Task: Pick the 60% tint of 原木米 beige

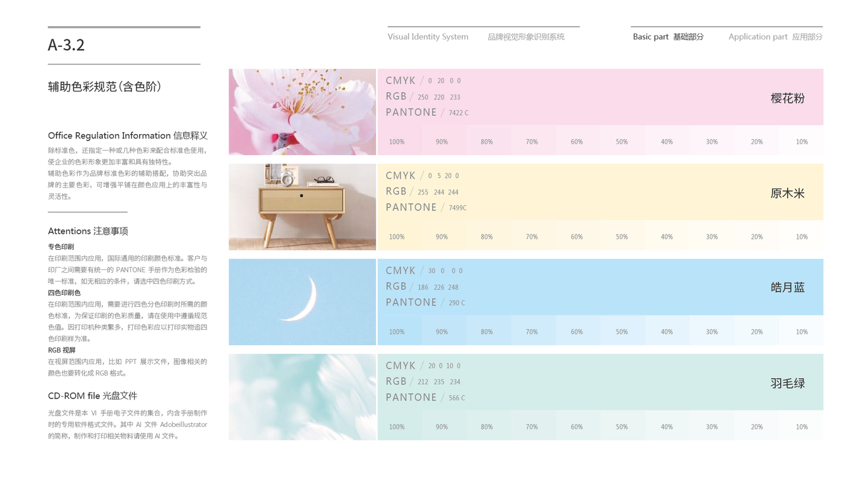Action: 578,235
